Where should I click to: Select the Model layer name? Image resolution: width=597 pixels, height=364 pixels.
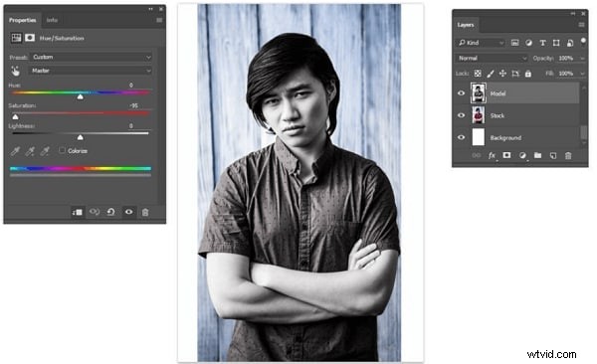[x=498, y=93]
